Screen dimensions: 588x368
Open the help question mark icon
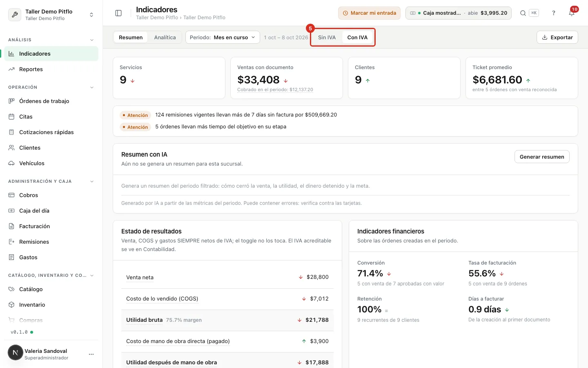click(x=554, y=13)
